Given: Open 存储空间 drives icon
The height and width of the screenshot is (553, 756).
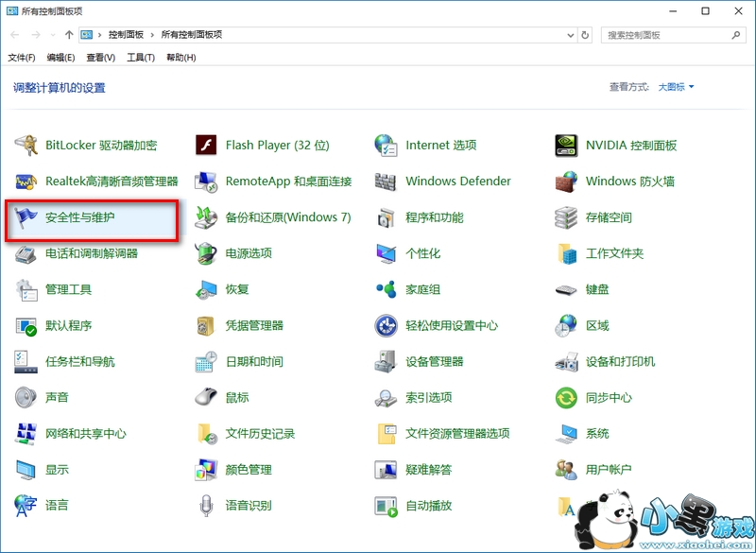Looking at the screenshot, I should [566, 217].
